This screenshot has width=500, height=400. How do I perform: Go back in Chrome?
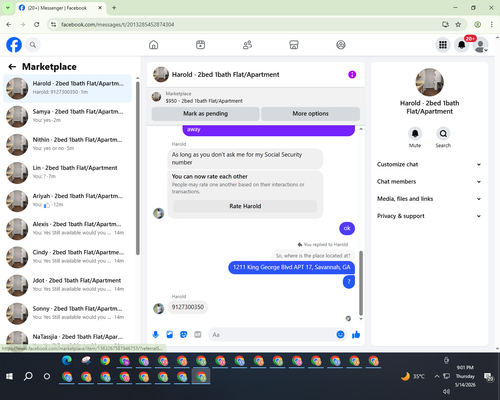[9, 24]
